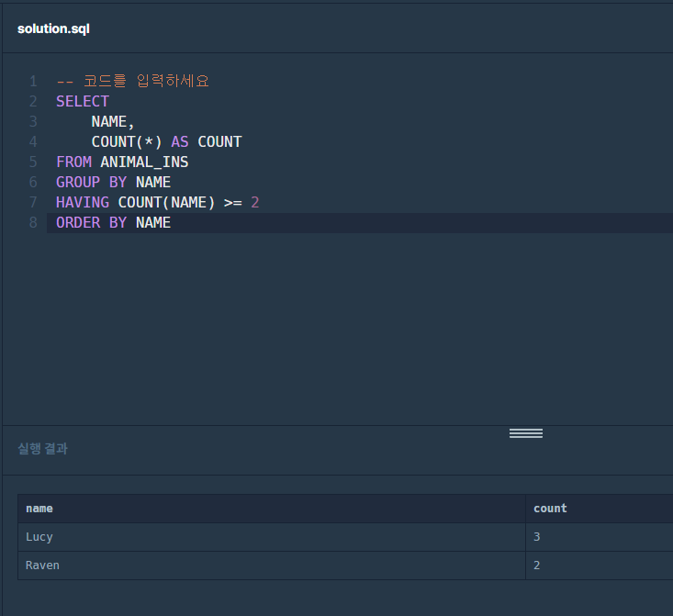Viewport: 673px width, 616px height.
Task: Select the solution.sql file tab
Action: click(53, 28)
